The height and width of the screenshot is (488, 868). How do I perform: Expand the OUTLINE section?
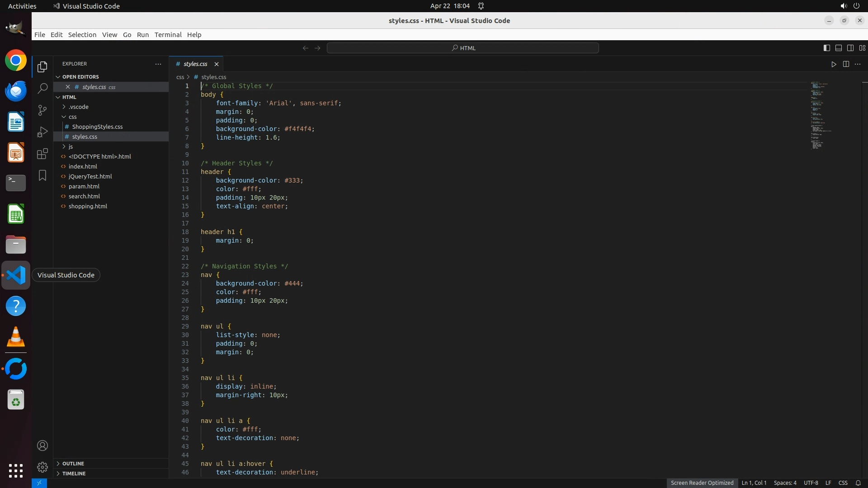pyautogui.click(x=73, y=464)
